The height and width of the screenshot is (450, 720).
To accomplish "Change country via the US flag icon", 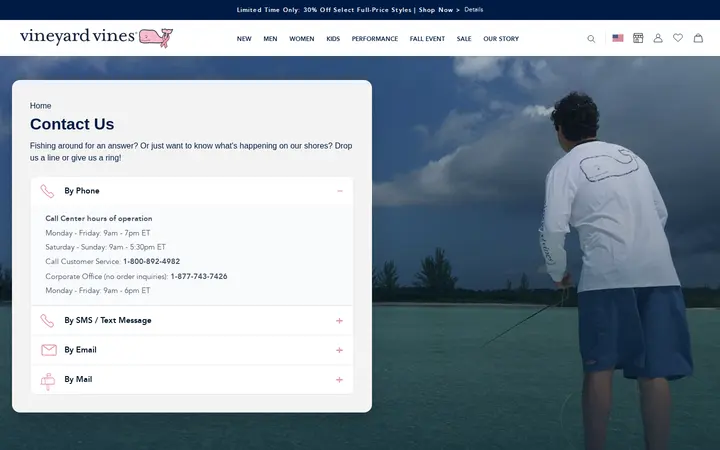I will click(x=618, y=38).
